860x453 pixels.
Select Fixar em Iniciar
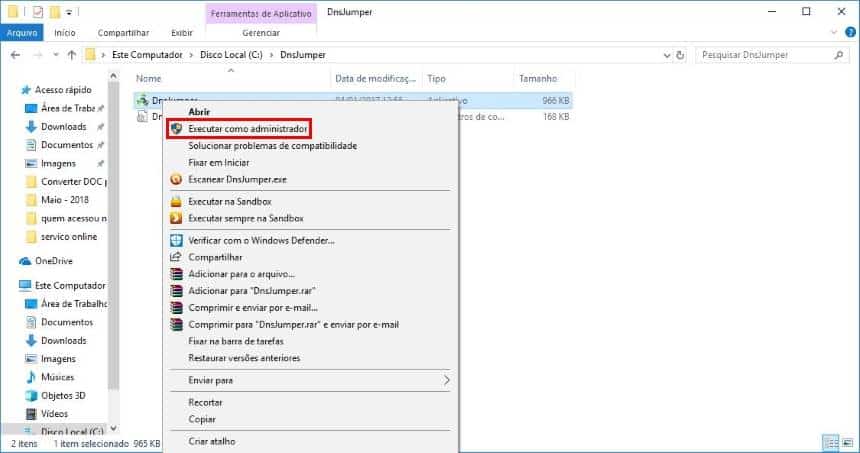[219, 163]
